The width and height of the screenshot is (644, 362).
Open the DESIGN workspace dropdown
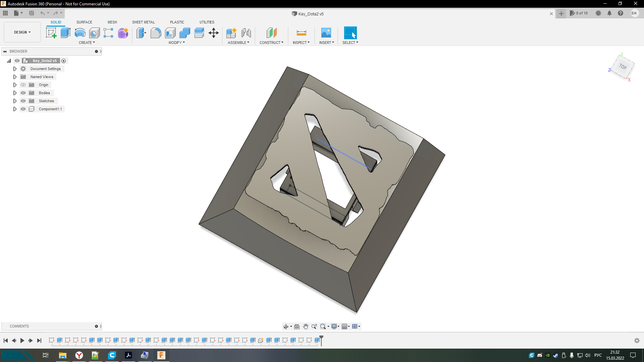(22, 32)
